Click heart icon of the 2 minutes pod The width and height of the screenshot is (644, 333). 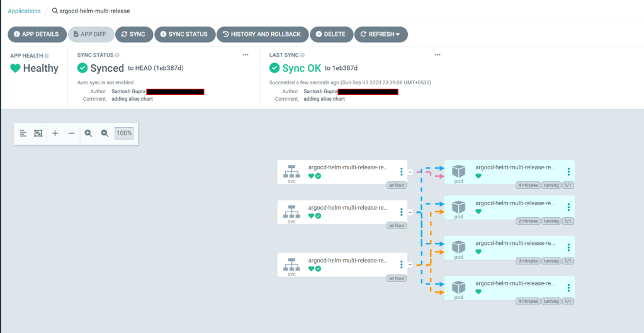[478, 212]
